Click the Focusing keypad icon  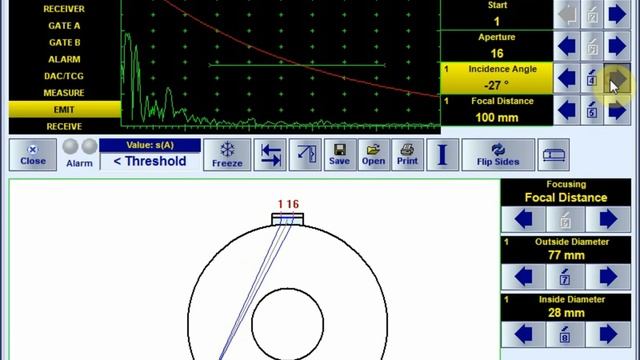tap(565, 219)
